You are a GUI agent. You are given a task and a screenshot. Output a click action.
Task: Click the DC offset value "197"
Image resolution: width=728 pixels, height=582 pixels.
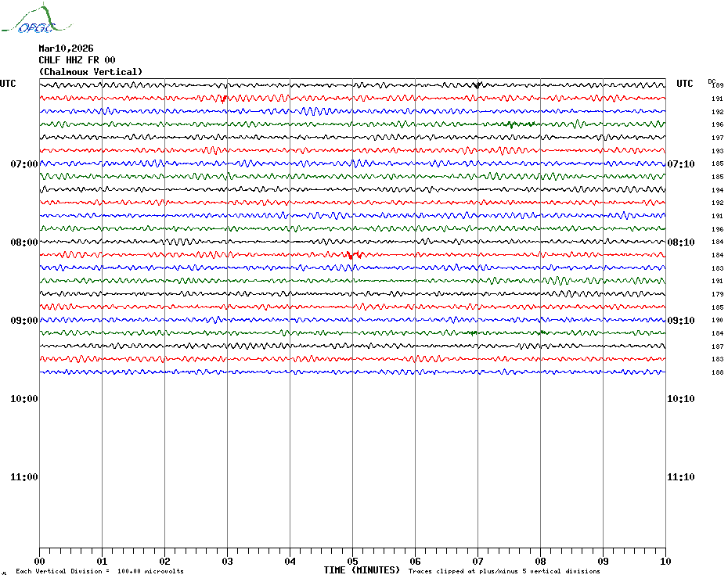718,138
